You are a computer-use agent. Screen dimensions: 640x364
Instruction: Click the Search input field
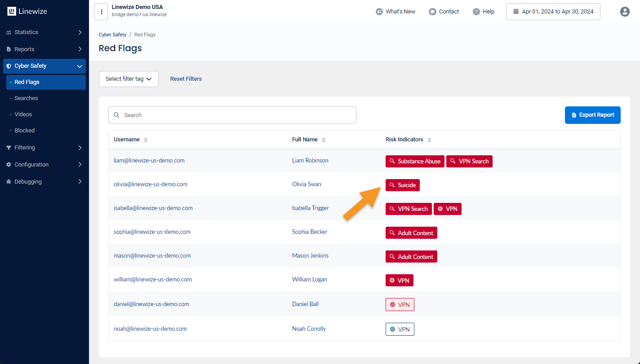pyautogui.click(x=232, y=115)
